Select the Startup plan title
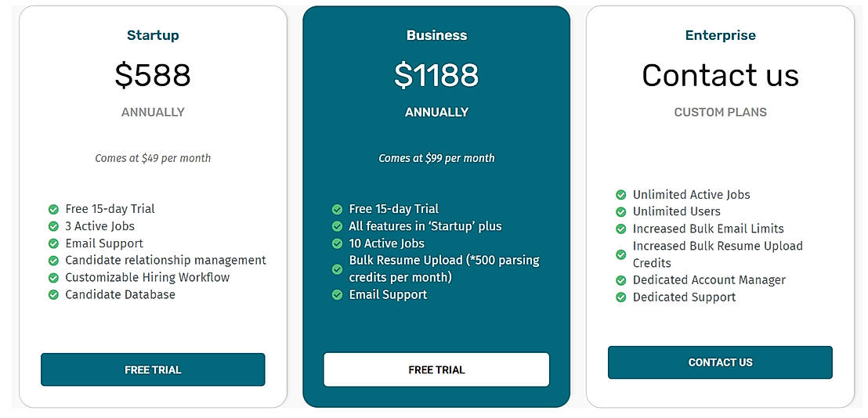Screen dimensions: 868x418 point(153,35)
